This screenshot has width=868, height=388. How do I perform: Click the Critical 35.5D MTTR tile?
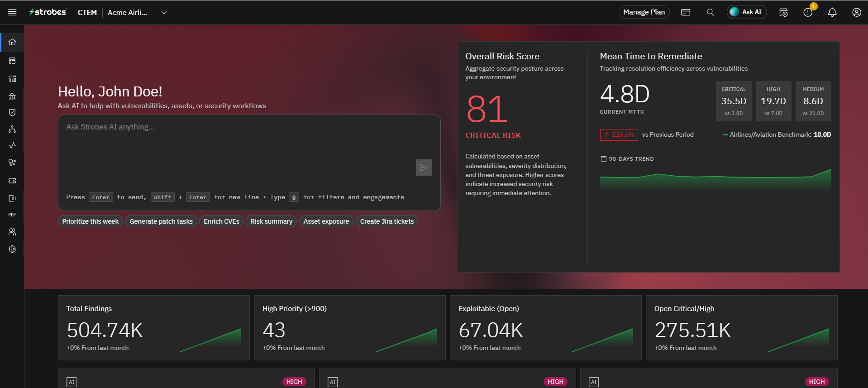734,101
